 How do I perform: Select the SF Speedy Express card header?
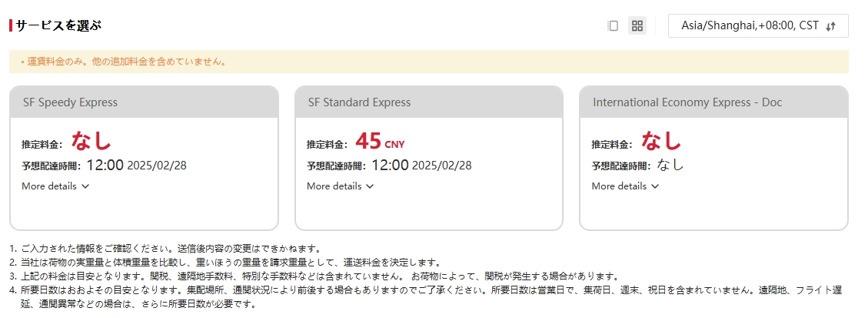[x=144, y=102]
